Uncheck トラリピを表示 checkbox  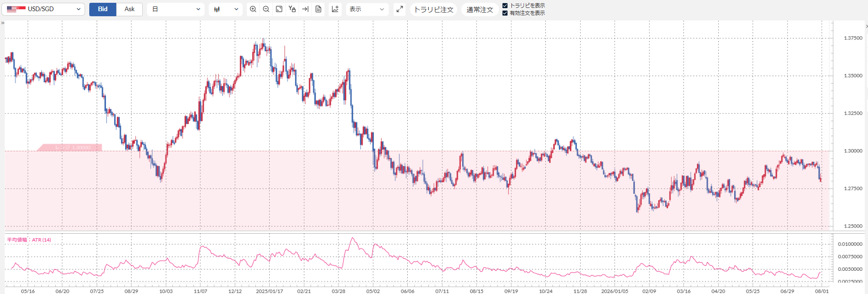pos(505,6)
